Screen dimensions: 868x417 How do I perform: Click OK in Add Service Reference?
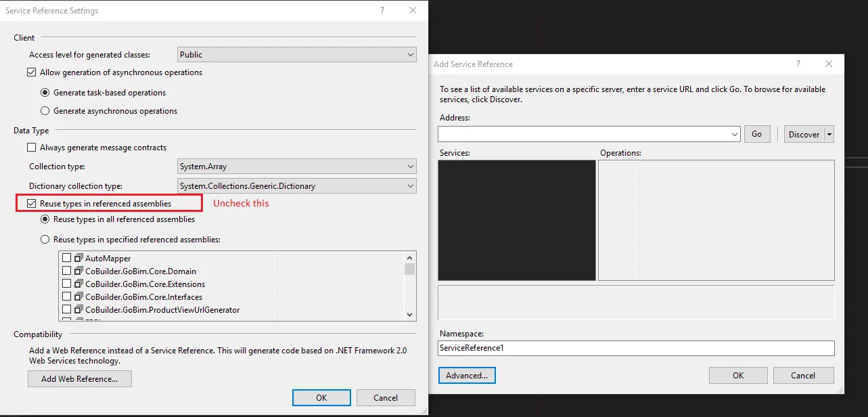(x=738, y=376)
